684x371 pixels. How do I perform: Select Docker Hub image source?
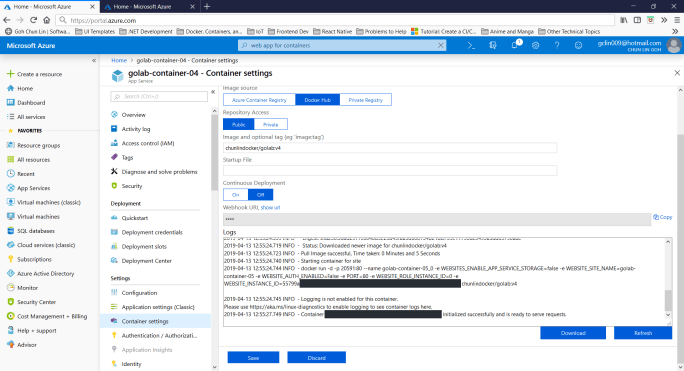coord(318,100)
